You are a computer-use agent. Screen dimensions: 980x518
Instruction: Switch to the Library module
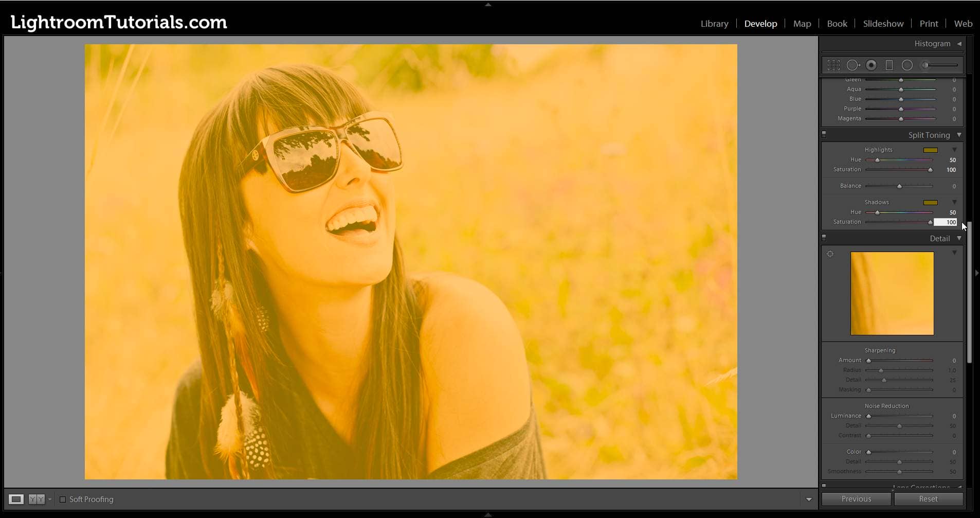coord(714,24)
